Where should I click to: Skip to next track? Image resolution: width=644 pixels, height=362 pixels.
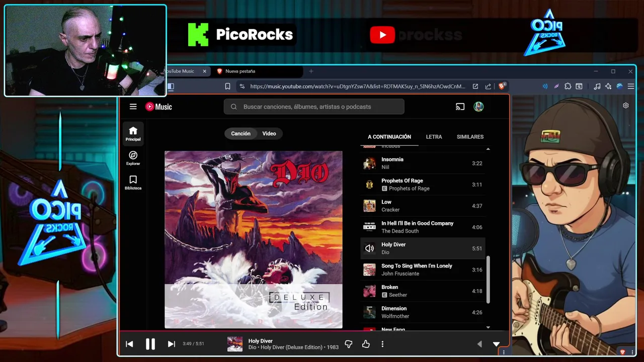pos(171,344)
